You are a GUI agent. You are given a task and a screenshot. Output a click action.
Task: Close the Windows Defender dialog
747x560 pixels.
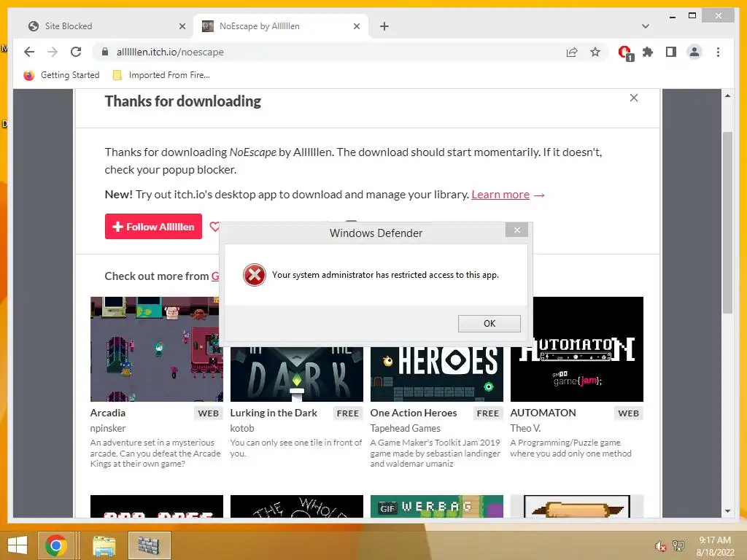pyautogui.click(x=517, y=230)
